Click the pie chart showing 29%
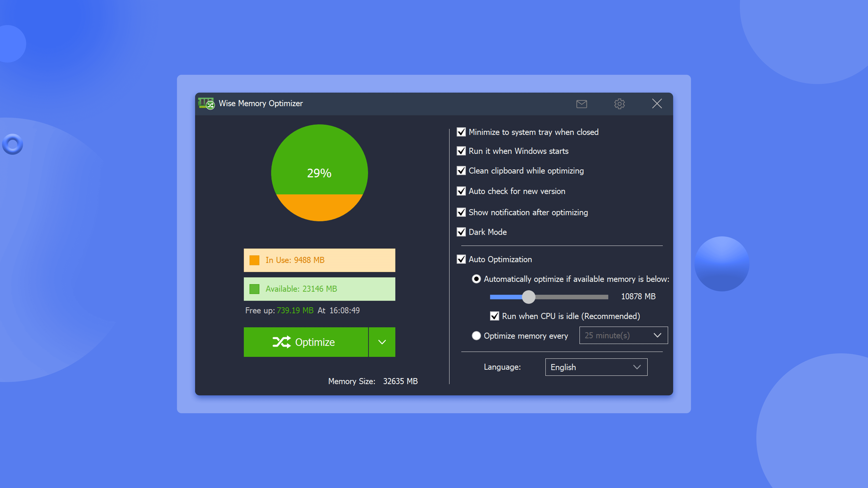 point(319,173)
